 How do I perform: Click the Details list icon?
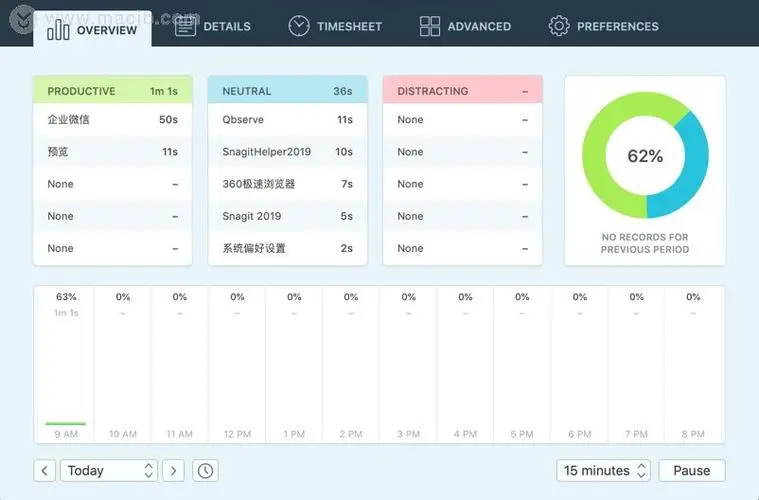coord(185,26)
